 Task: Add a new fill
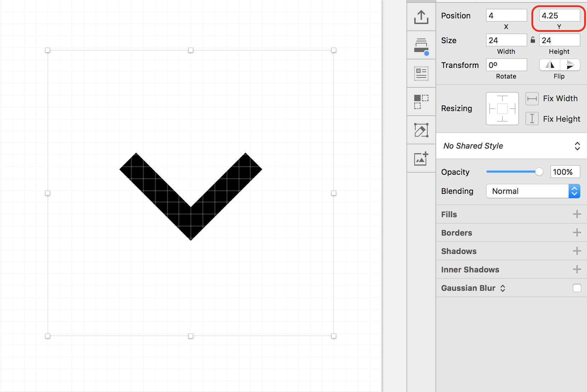(x=577, y=214)
